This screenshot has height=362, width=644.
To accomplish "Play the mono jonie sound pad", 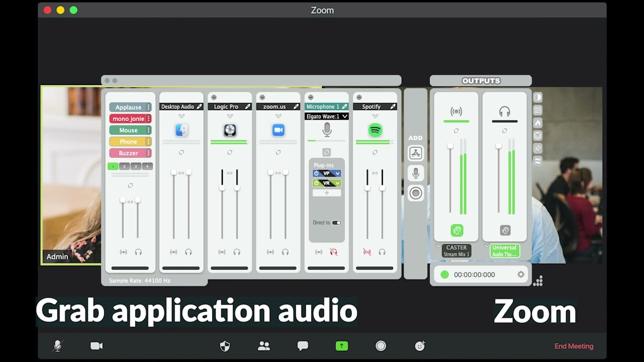I will click(128, 119).
